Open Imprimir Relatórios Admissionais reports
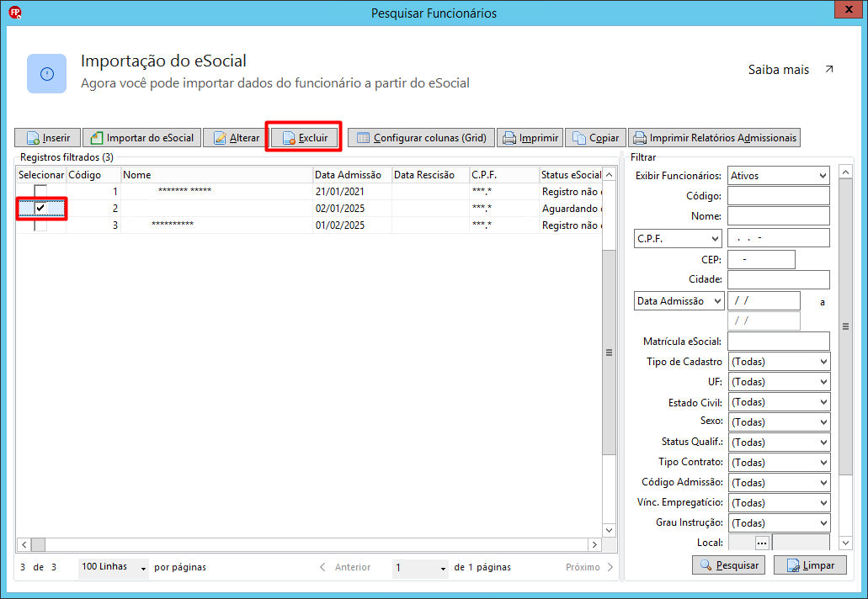868x599 pixels. click(714, 138)
